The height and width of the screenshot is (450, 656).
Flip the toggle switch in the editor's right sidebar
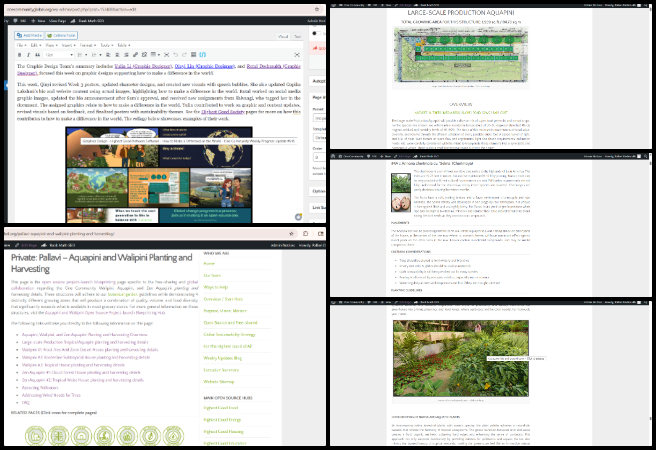pos(316,33)
